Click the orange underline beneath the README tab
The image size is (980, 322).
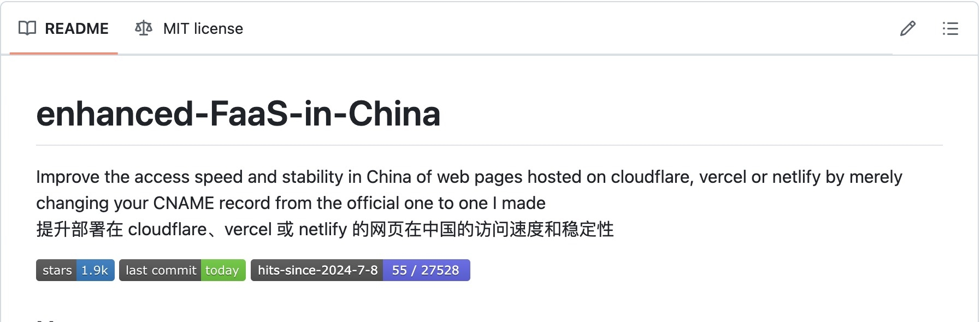64,53
